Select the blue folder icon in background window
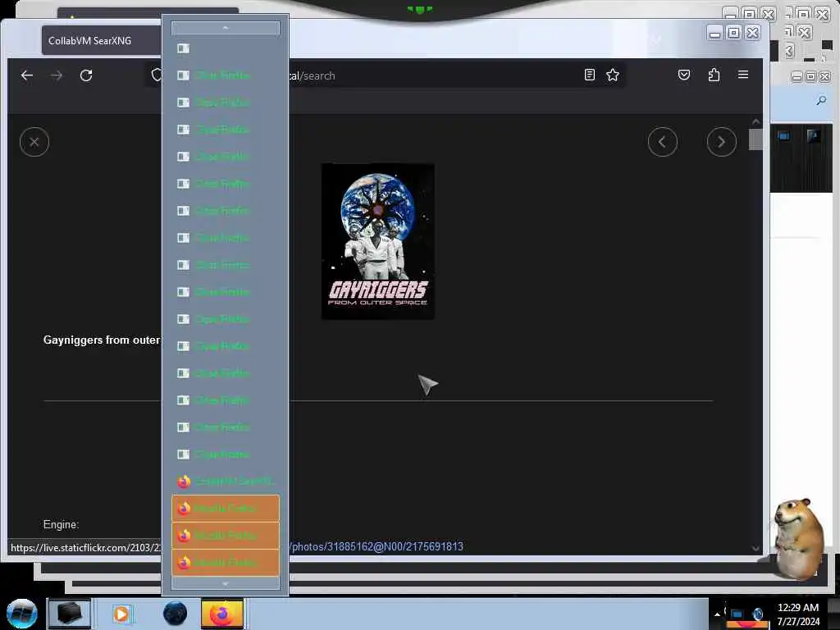Viewport: 840px width, 630px height. [x=783, y=136]
